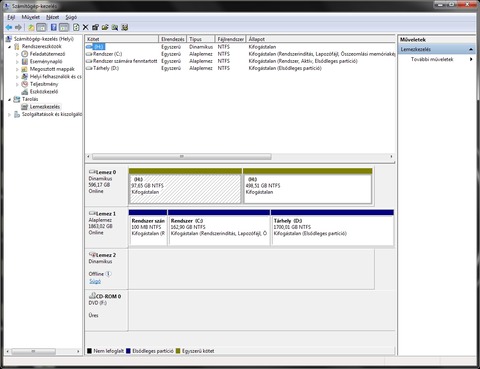
Task: Click the olive Egyszerű kötet legend swatch
Action: (x=178, y=351)
